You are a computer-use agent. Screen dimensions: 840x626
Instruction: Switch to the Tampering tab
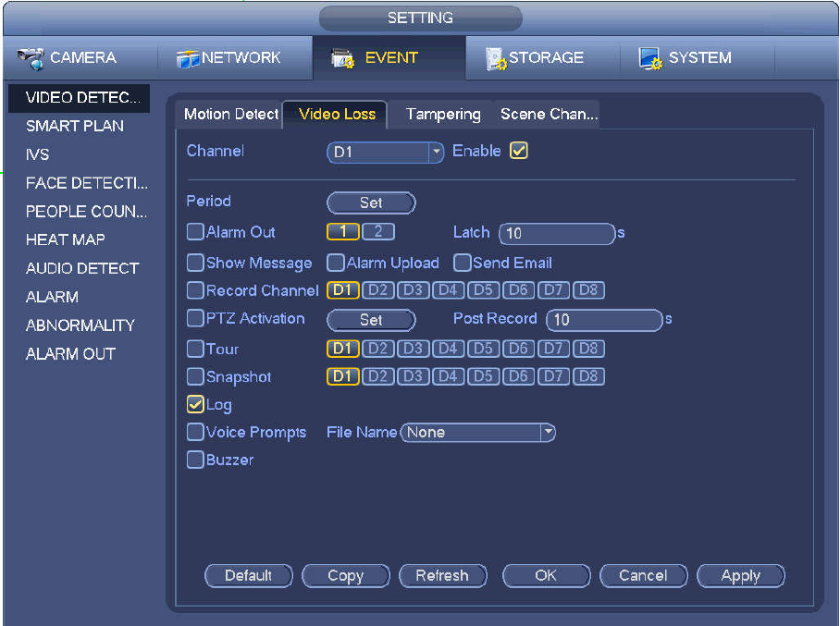click(442, 114)
